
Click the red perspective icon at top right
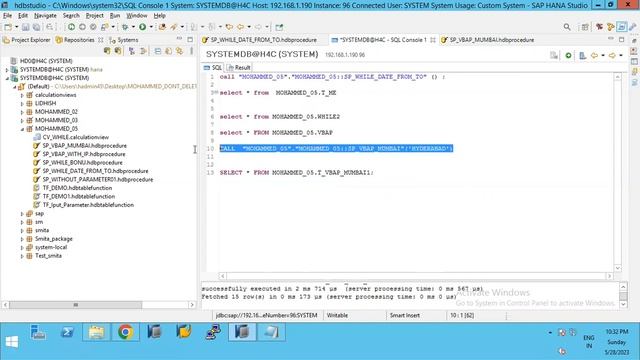pos(599,27)
